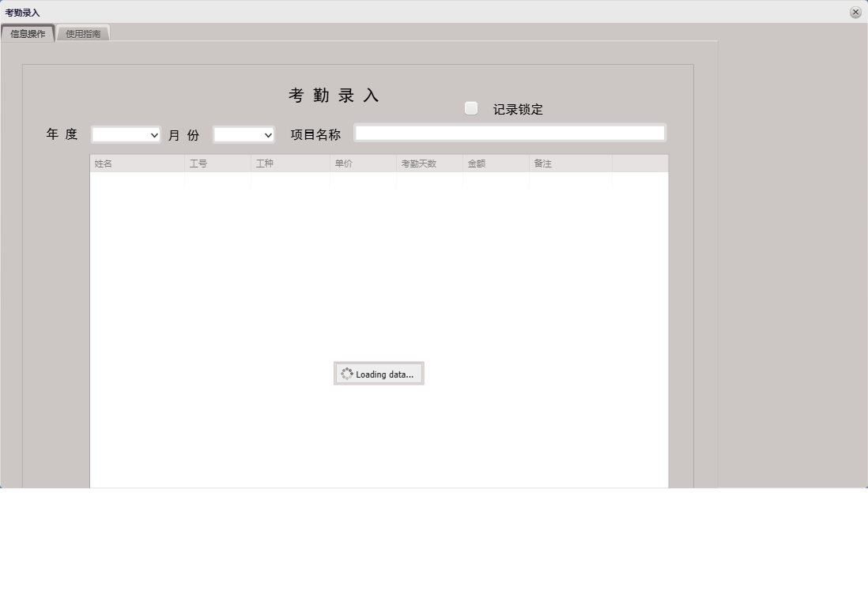The width and height of the screenshot is (868, 602).
Task: Click the 记录锁定 label text
Action: [517, 109]
